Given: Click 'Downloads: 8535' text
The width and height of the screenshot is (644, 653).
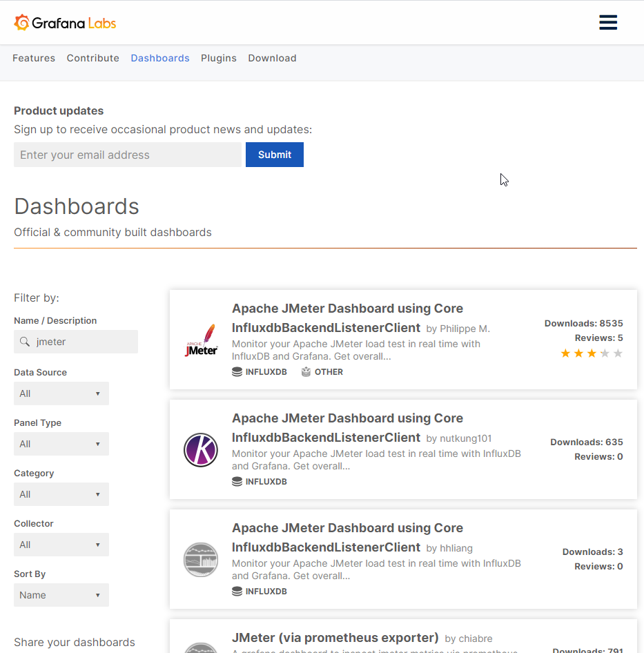Looking at the screenshot, I should (x=583, y=324).
